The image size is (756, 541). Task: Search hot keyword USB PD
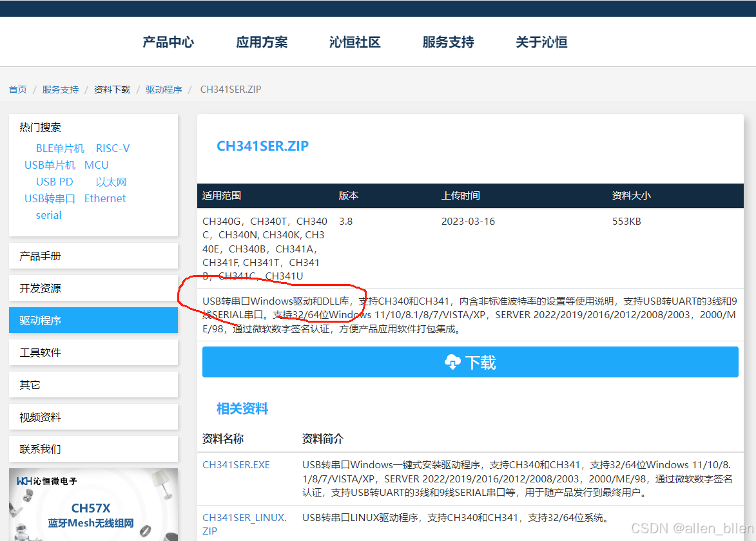[x=55, y=182]
